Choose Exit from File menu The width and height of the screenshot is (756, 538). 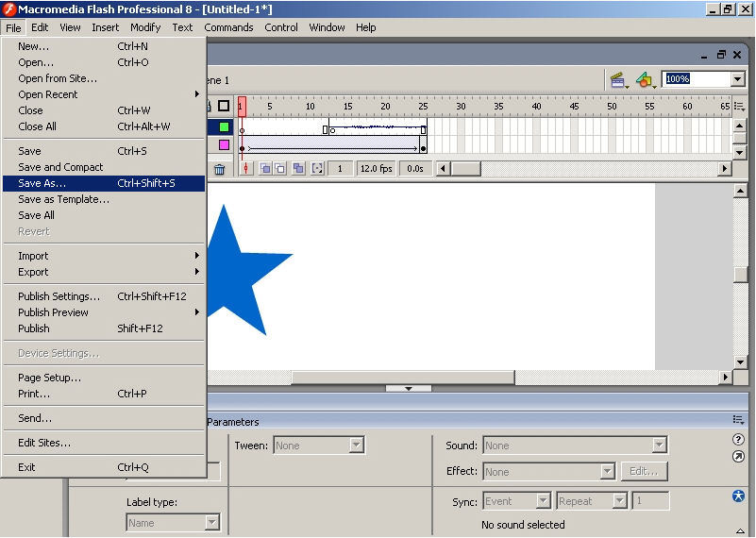click(x=104, y=467)
